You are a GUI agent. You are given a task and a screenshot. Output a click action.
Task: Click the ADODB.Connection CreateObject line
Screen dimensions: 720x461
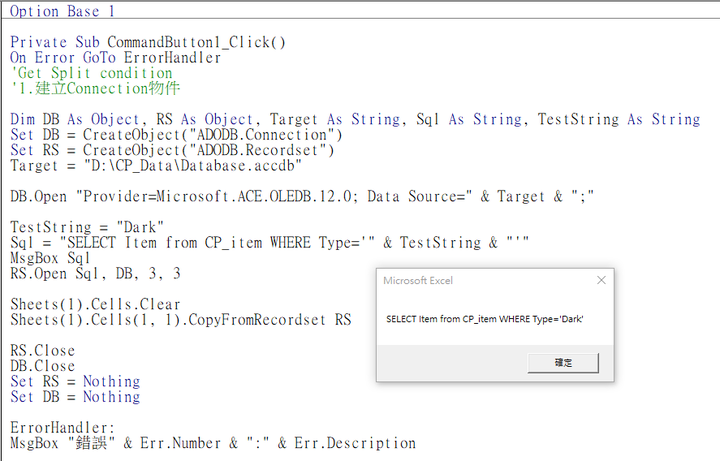coord(176,135)
